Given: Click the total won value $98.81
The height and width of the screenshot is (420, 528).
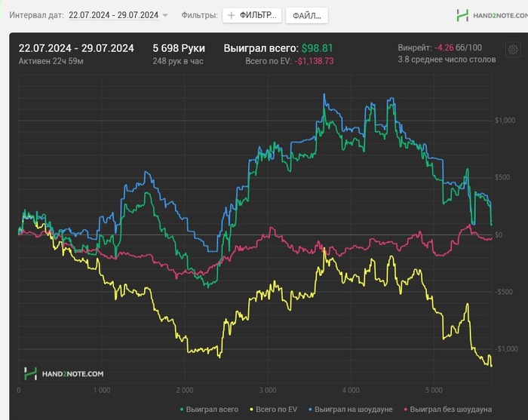Looking at the screenshot, I should pos(317,48).
